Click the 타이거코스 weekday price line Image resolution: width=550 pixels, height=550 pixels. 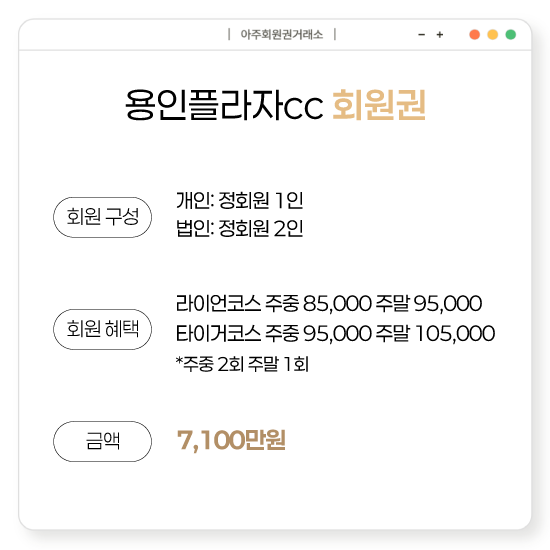coord(335,333)
